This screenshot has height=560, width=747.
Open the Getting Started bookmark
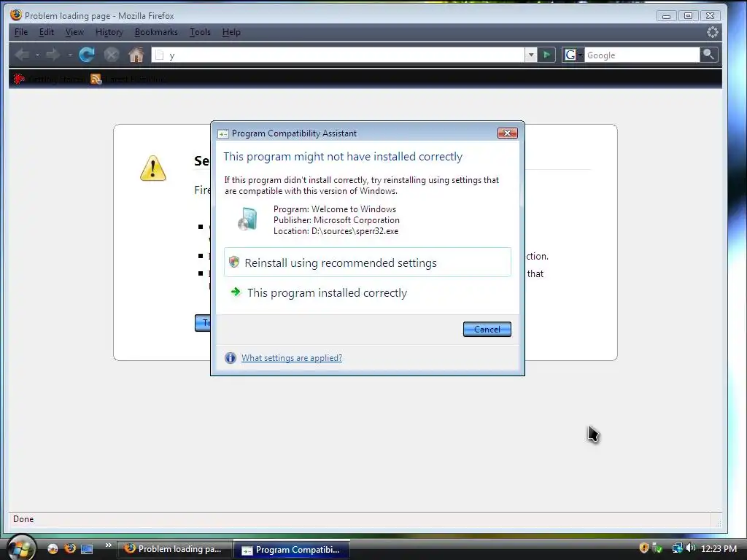point(50,79)
